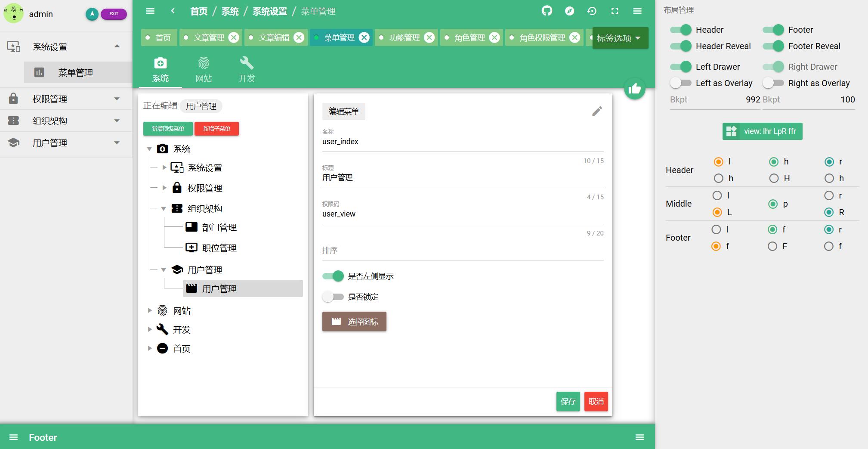
Task: Toggle Header Reveal switch
Action: (x=681, y=46)
